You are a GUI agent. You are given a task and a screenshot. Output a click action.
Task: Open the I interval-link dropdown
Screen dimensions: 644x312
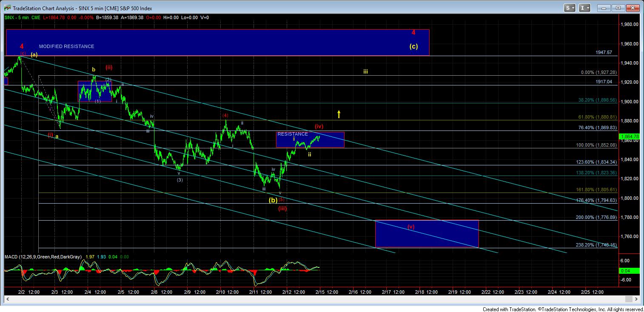pos(585,8)
